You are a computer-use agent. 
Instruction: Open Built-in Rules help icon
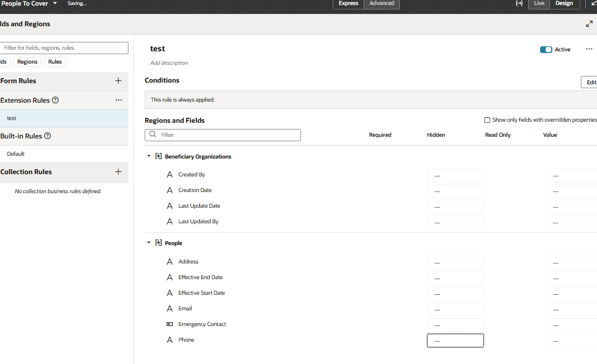click(x=47, y=136)
